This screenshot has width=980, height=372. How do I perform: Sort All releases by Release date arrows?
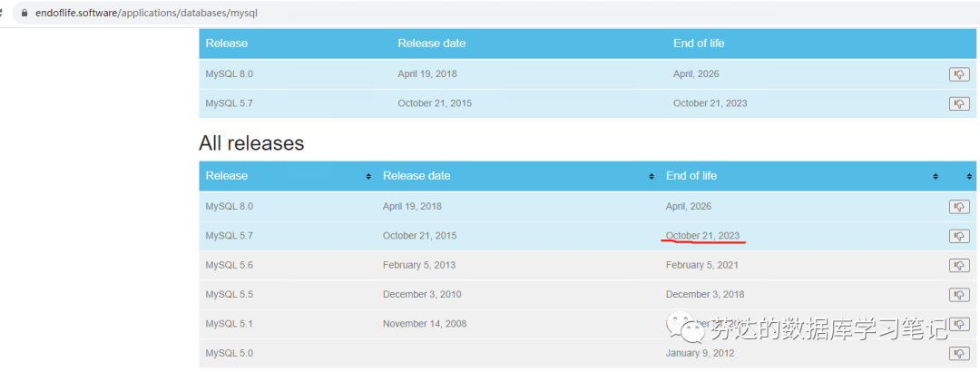click(x=652, y=176)
